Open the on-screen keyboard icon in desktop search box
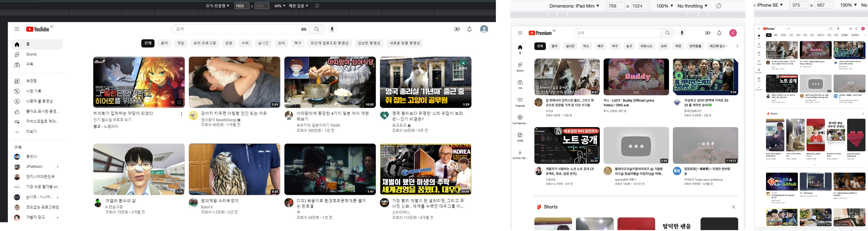 pyautogui.click(x=304, y=29)
